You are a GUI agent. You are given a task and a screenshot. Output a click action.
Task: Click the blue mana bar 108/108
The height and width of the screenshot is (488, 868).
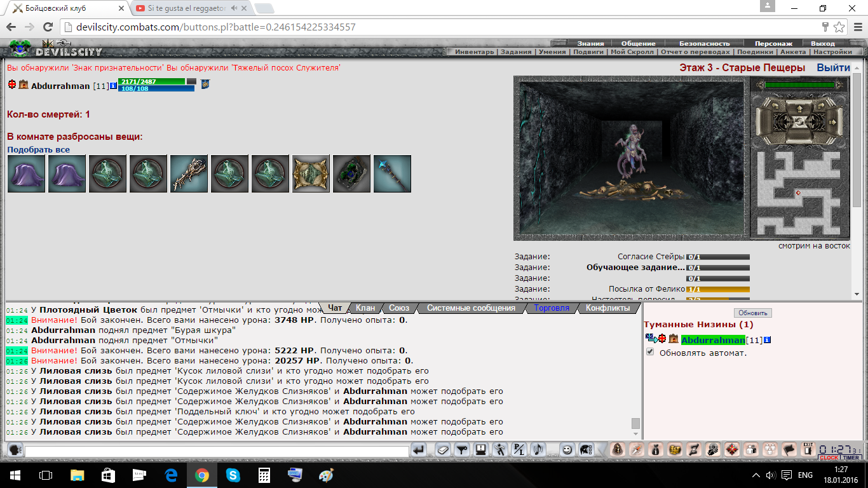tap(156, 88)
